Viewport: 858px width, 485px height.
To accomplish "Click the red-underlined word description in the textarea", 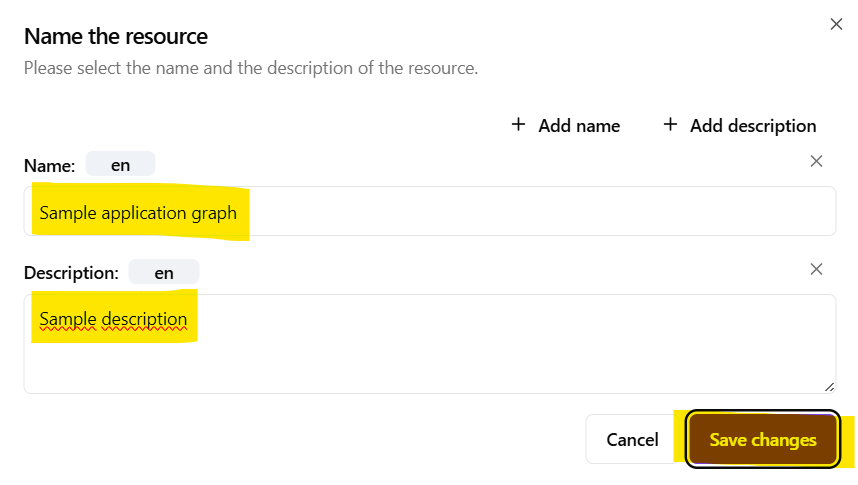I will (x=144, y=320).
